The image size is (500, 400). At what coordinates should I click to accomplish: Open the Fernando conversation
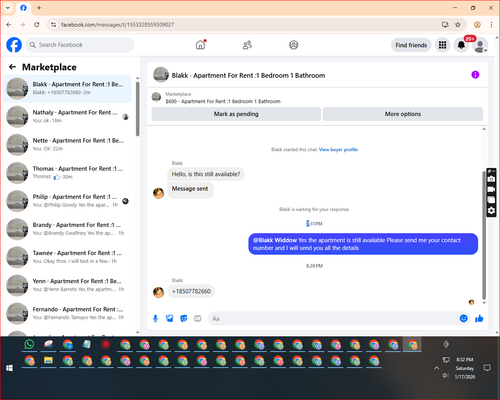point(67,313)
